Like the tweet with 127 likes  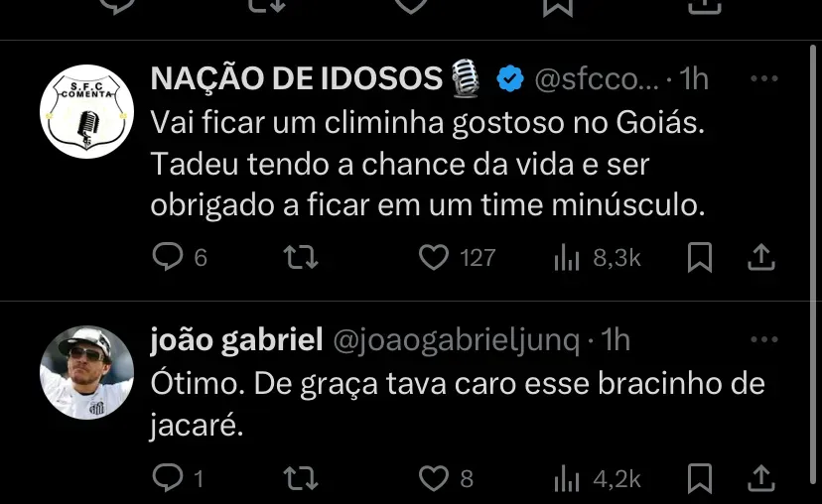click(434, 258)
